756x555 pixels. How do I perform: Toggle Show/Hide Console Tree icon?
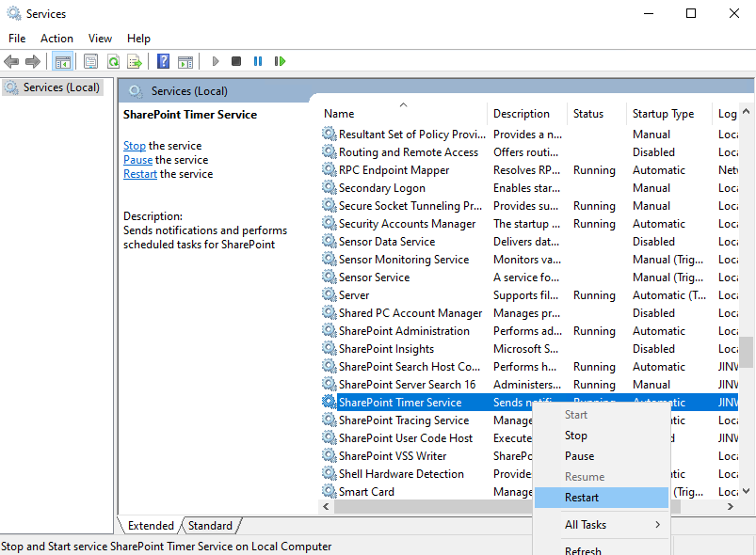click(x=63, y=61)
